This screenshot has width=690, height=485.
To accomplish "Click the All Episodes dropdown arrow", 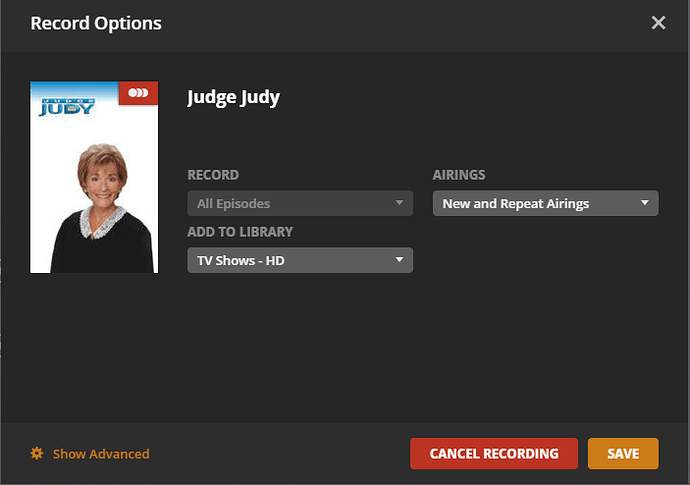I will tap(399, 204).
